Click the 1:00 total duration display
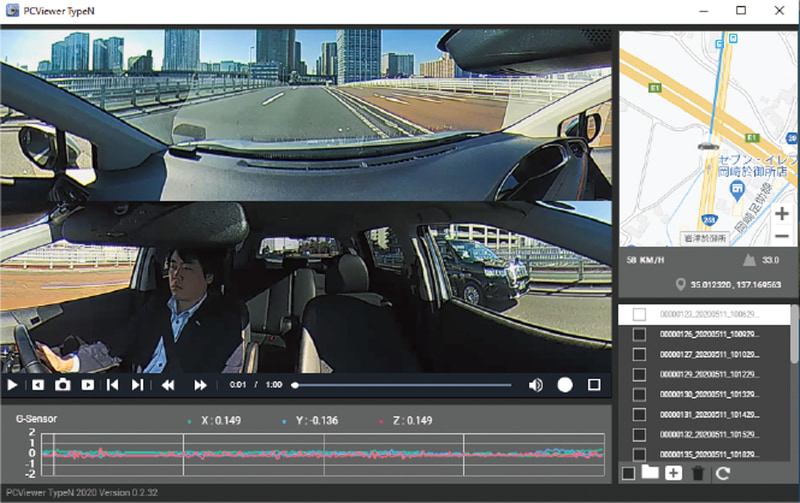 (x=274, y=385)
